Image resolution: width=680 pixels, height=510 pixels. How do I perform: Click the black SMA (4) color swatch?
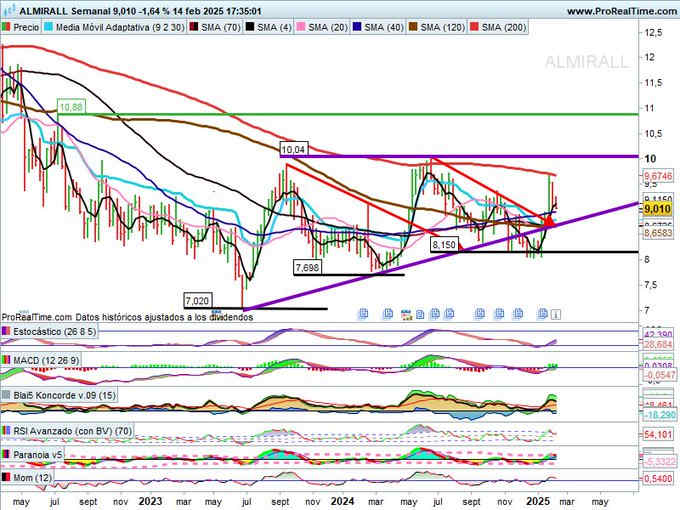(250, 27)
